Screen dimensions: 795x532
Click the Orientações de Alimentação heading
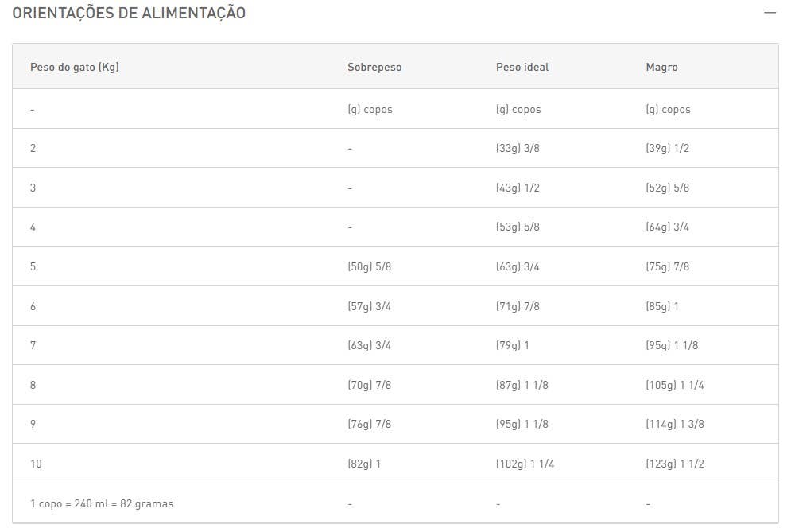[x=129, y=14]
